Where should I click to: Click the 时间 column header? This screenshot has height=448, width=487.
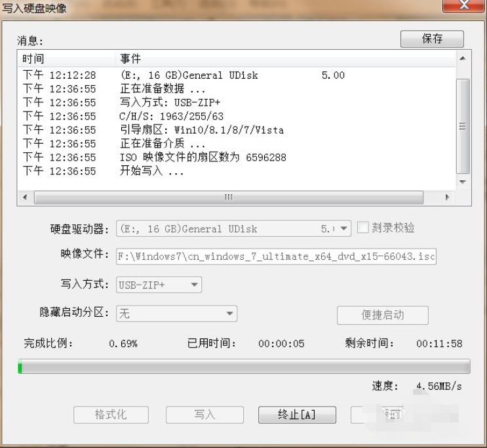[x=66, y=59]
